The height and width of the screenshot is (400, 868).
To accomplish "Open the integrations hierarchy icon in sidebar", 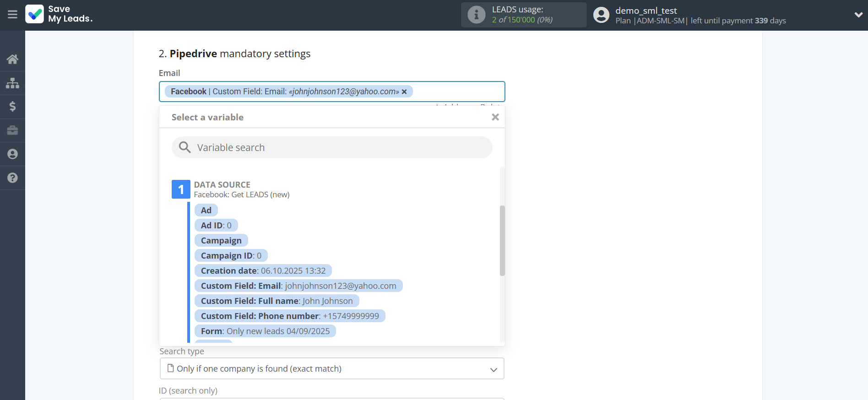I will pyautogui.click(x=12, y=83).
